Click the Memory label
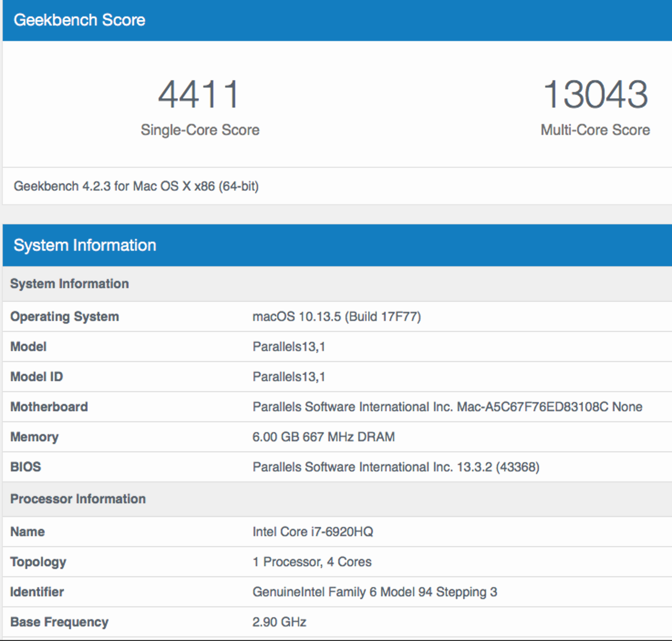 (x=34, y=437)
